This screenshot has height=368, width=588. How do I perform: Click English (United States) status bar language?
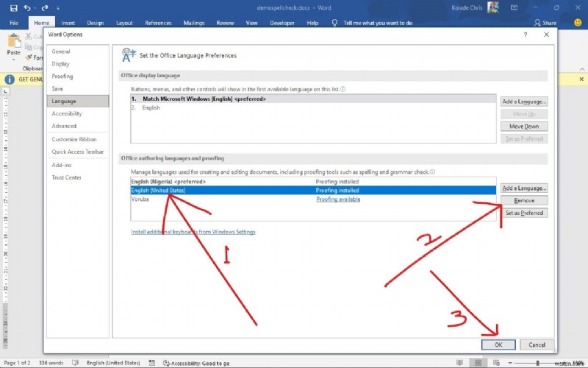click(113, 363)
